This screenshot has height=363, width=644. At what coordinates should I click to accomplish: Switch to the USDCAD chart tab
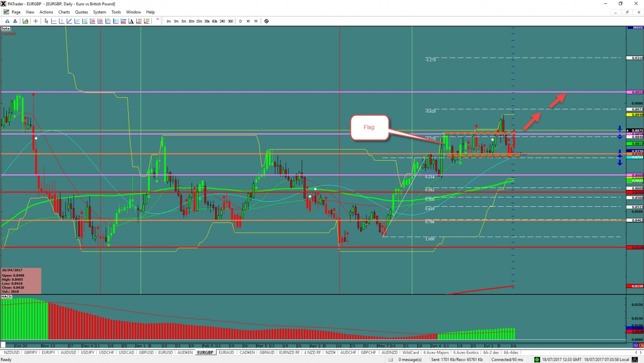pyautogui.click(x=127, y=352)
